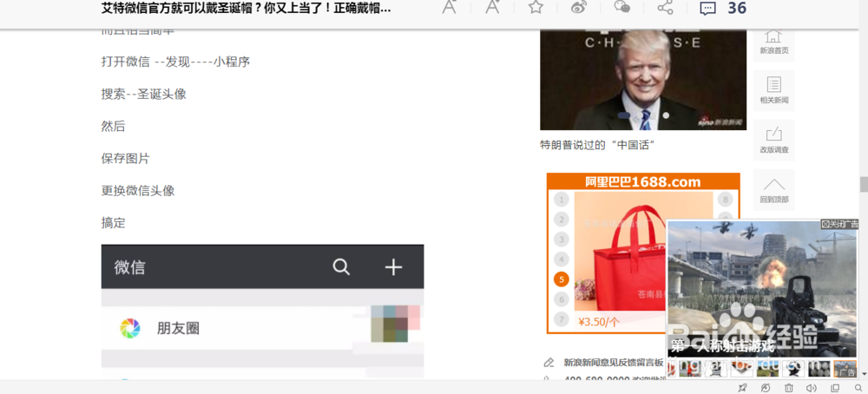
Task: Click the pin icon in status bar
Action: coord(743,388)
